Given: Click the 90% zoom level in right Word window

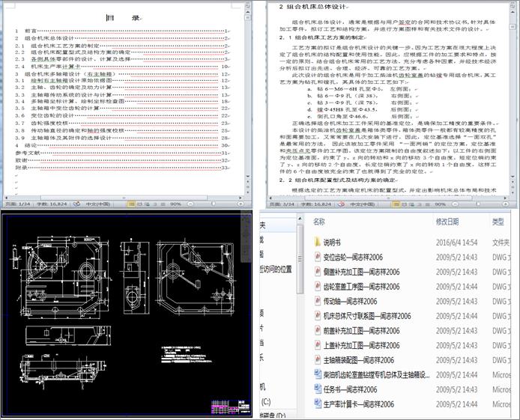Looking at the screenshot, I should click(x=440, y=204).
